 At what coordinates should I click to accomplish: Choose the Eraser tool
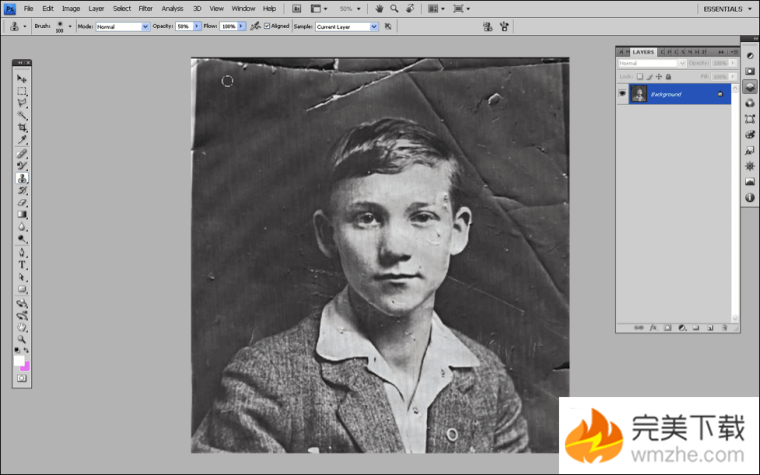[x=22, y=202]
